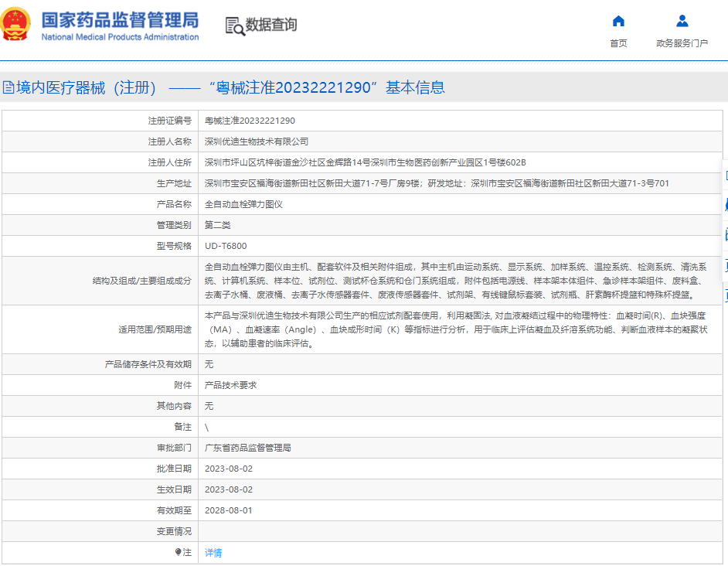The image size is (728, 566).
Task: Click the 国家药品监督管理局 title
Action: [120, 20]
